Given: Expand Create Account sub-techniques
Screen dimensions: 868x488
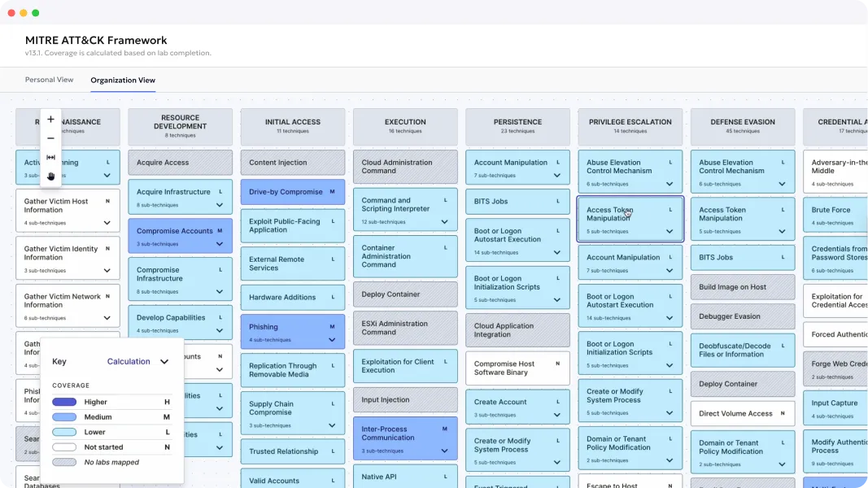Looking at the screenshot, I should coord(557,415).
